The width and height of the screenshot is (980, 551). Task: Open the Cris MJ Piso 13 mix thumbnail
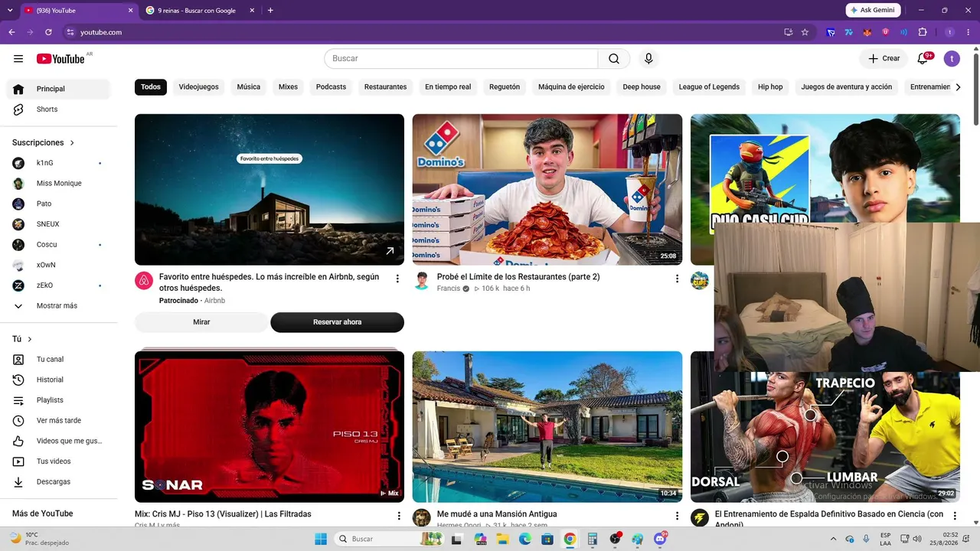coord(269,427)
